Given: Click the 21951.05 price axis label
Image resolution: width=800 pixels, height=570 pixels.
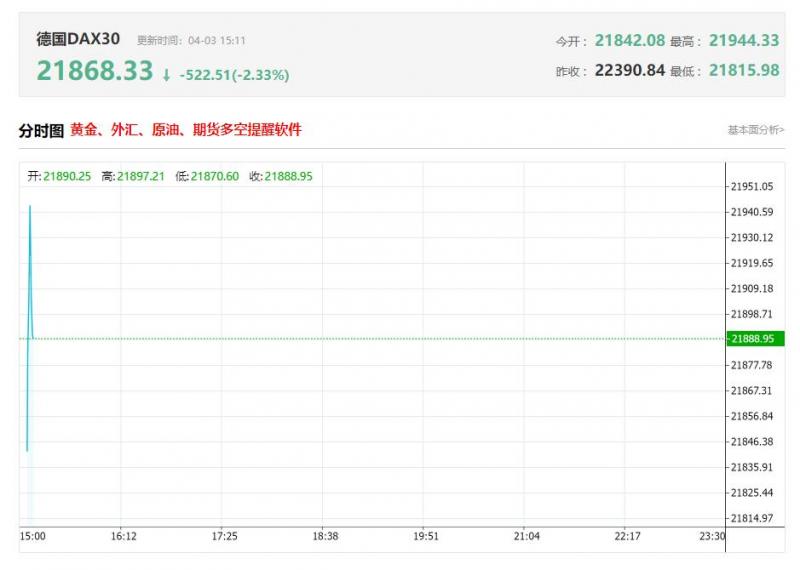Looking at the screenshot, I should tap(752, 187).
